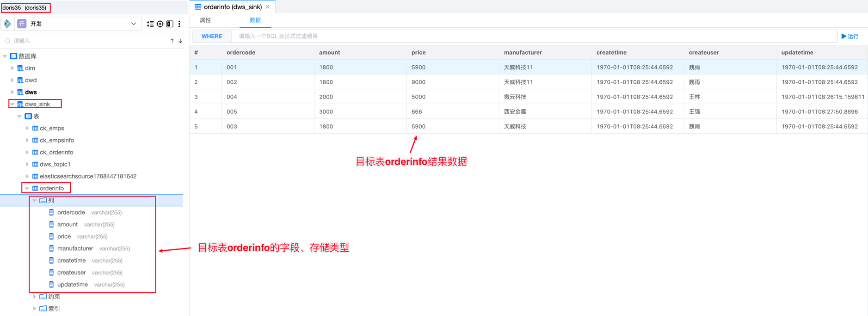Screen dimensions: 868x316
Task: Click the down arrow next-match icon
Action: point(180,41)
